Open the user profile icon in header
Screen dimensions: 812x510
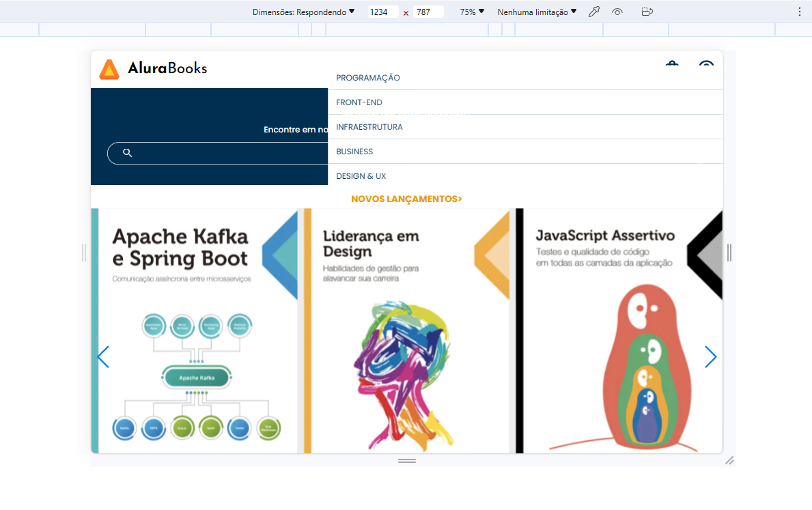[x=706, y=63]
